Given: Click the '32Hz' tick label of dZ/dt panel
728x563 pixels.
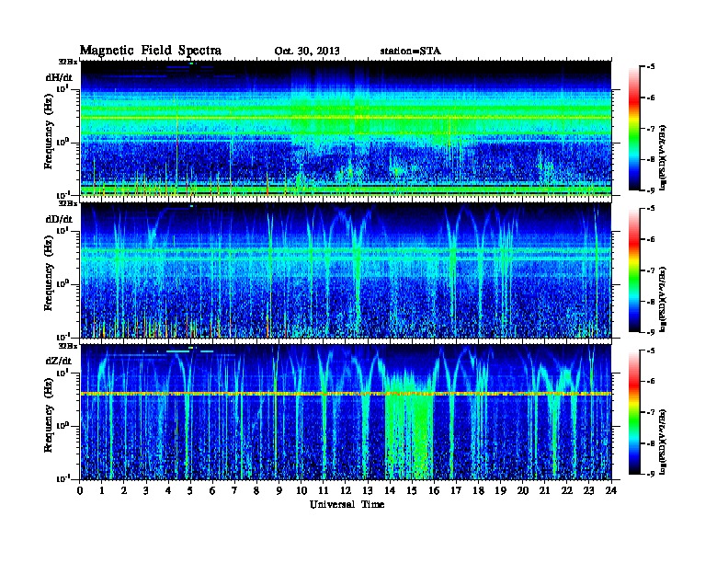Looking at the screenshot, I should (68, 346).
